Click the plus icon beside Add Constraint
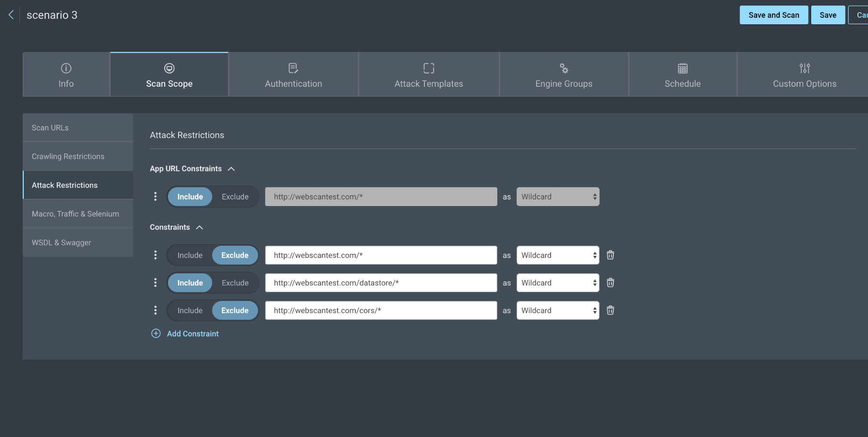This screenshot has height=437, width=868. 156,333
